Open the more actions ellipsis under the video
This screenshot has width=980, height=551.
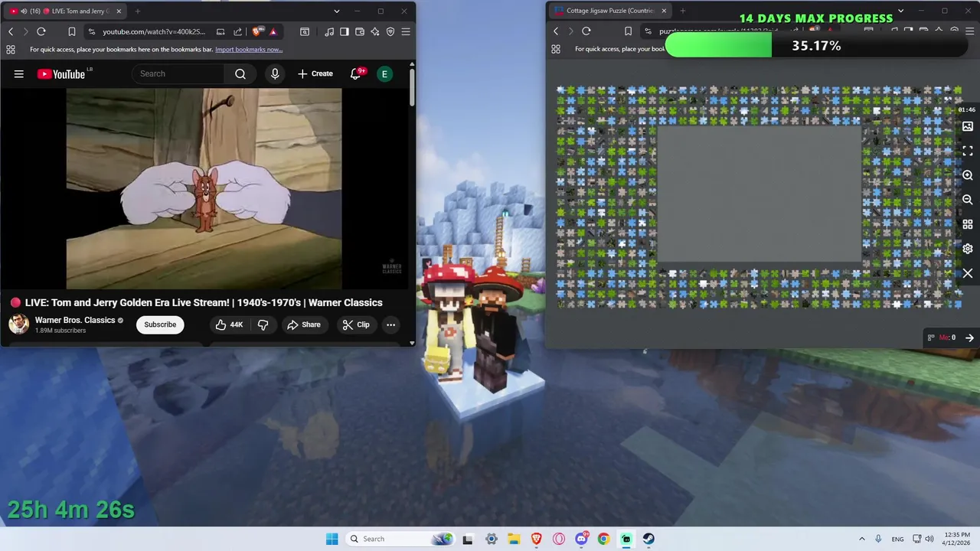point(390,324)
